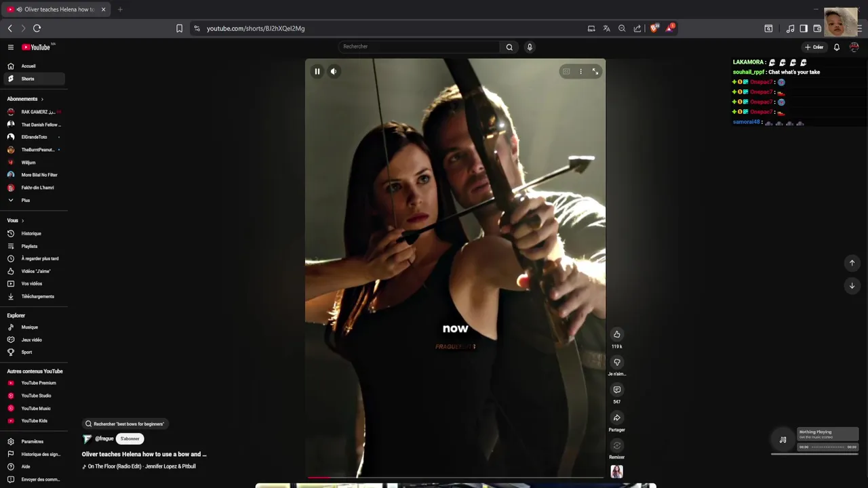
Task: Open YouTube Music link
Action: click(34, 408)
